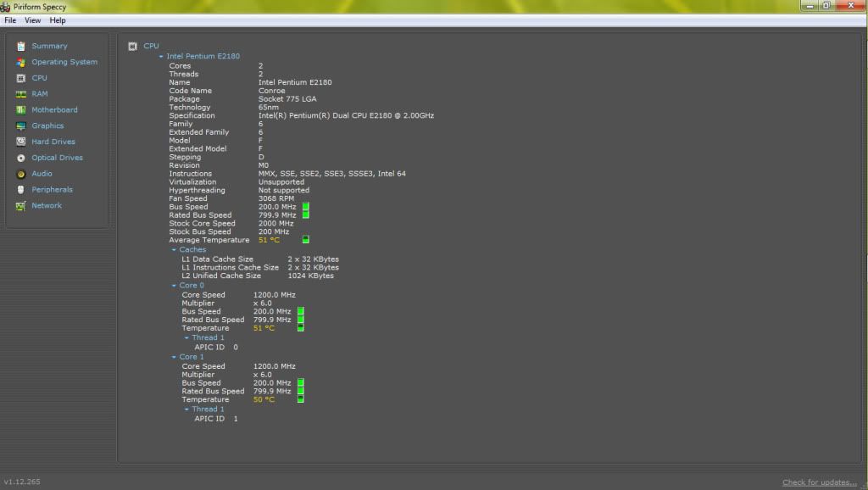
Task: Click the Graphics monitor icon in sidebar
Action: click(x=21, y=126)
